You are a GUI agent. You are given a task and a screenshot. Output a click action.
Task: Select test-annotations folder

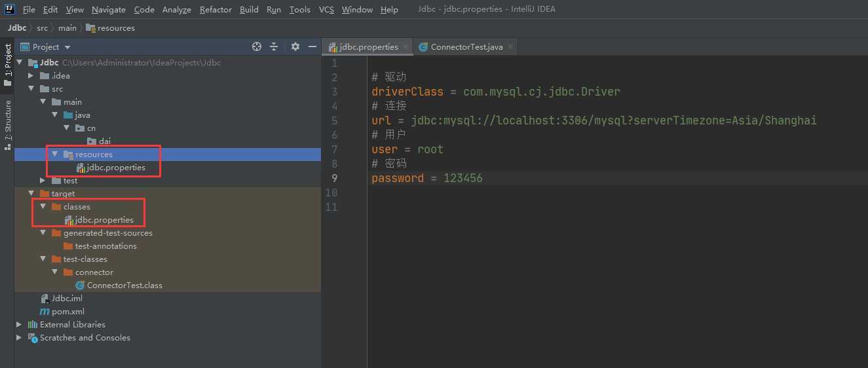point(105,246)
